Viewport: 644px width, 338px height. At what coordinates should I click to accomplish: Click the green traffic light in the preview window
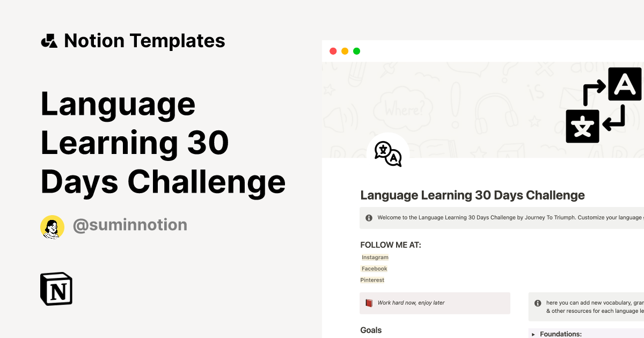click(356, 51)
